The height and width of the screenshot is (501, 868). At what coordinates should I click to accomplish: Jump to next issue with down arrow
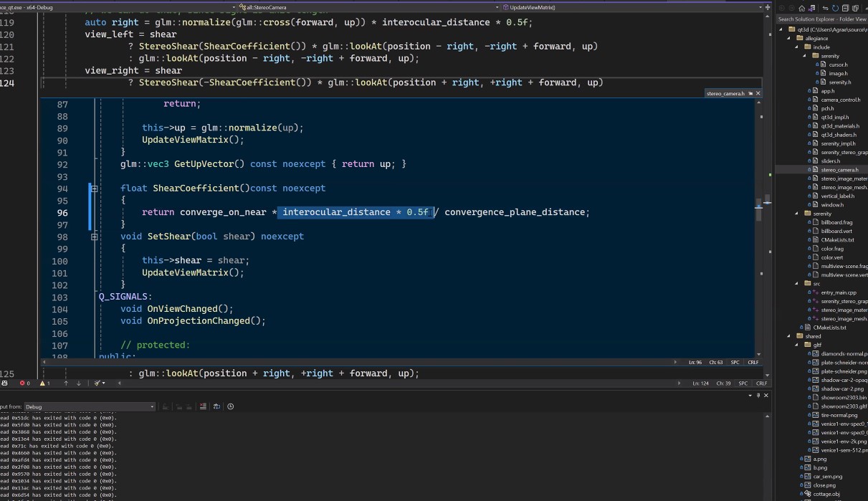tap(79, 383)
